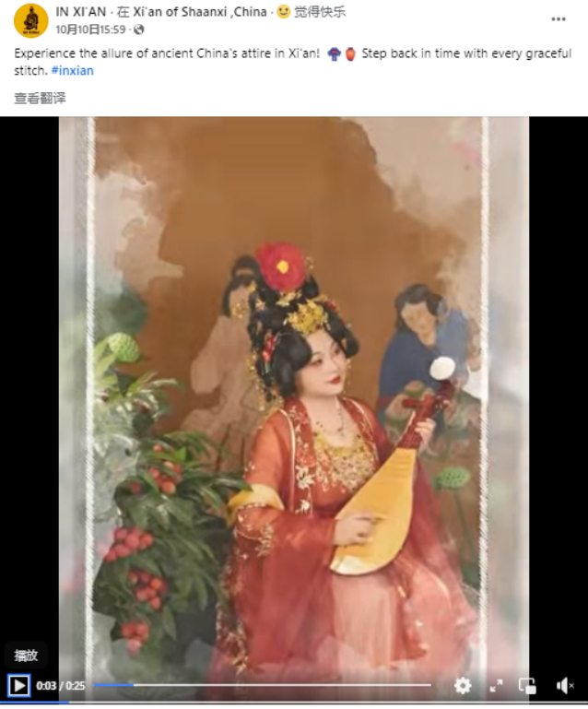Click the post timestamp 10月10日15:59

point(90,30)
